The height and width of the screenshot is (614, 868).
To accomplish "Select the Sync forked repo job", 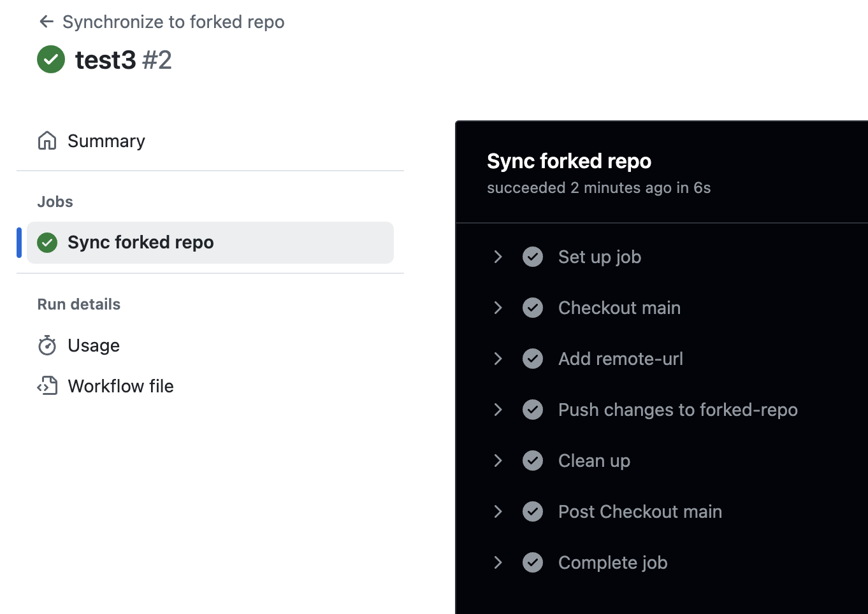I will click(x=141, y=243).
